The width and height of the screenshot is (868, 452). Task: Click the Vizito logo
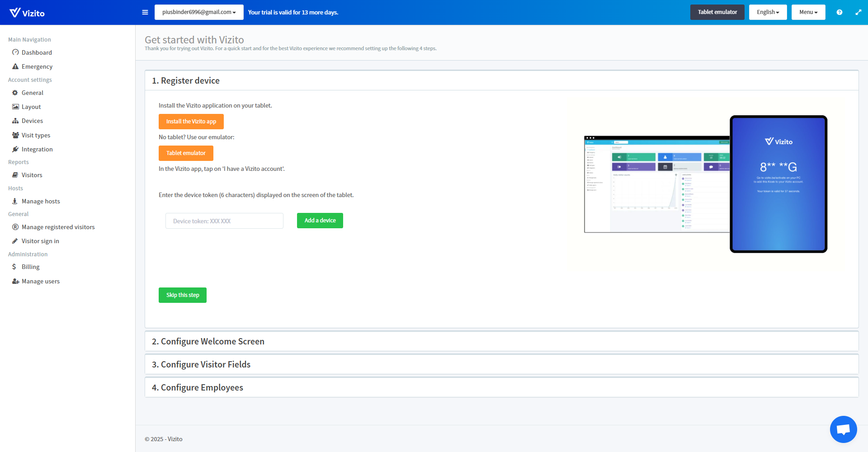pyautogui.click(x=27, y=13)
